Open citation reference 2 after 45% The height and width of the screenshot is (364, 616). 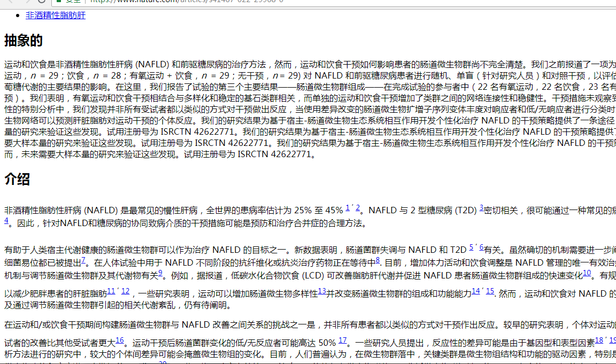pos(358,208)
